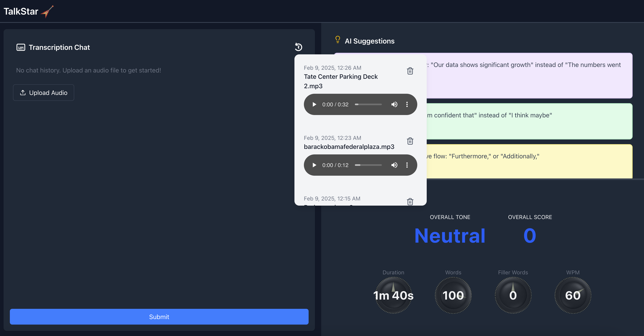Mute the 0:32 audio player

tap(394, 104)
